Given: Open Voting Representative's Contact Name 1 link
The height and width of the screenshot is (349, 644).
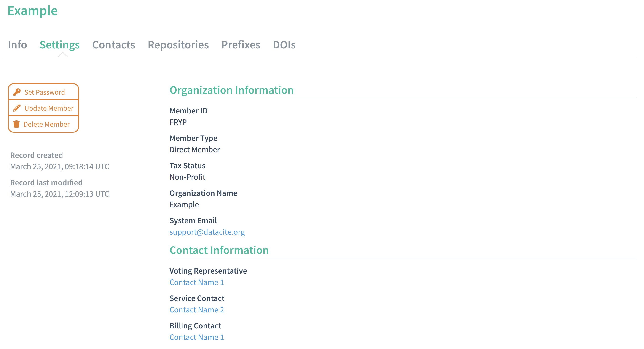Looking at the screenshot, I should coord(196,282).
